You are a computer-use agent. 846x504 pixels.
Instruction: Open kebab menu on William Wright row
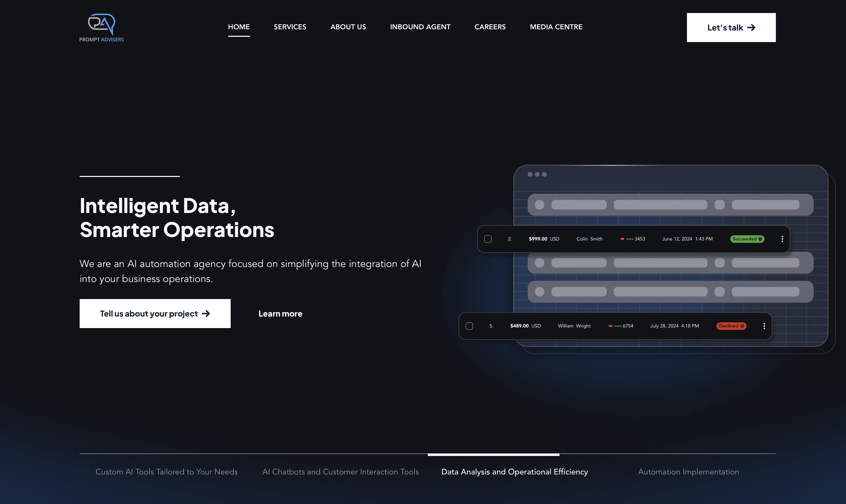pyautogui.click(x=764, y=326)
